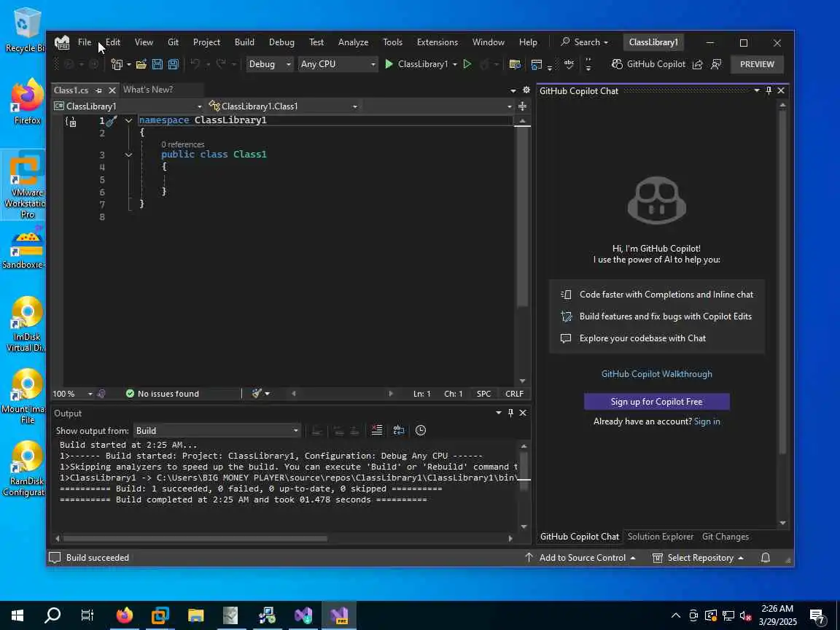
Task: Click the screwdriver quick actions icon on line 1
Action: pos(112,121)
